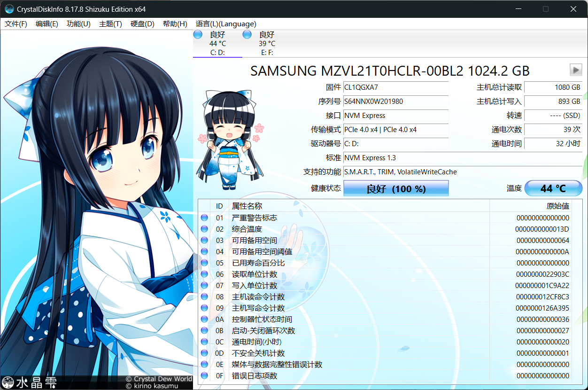Viewport: 588px width, 390px height.
Task: Click the serial number field S64NNX0W201980
Action: (x=395, y=101)
